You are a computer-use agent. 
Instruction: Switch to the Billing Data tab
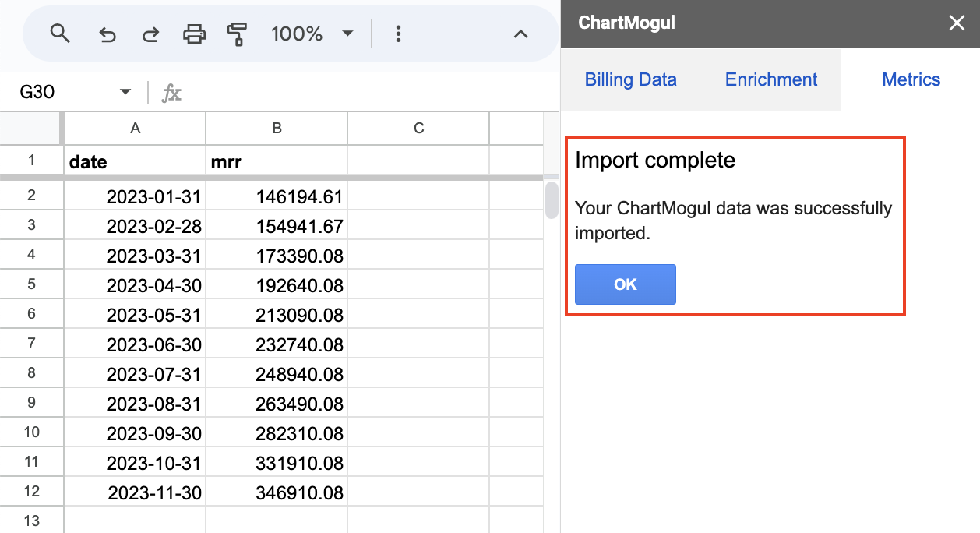coord(631,79)
